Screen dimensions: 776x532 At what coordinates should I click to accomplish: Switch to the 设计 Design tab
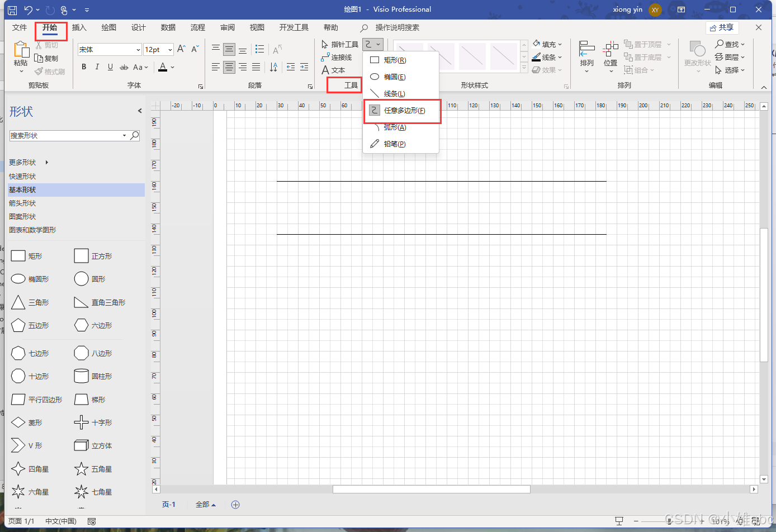point(139,27)
